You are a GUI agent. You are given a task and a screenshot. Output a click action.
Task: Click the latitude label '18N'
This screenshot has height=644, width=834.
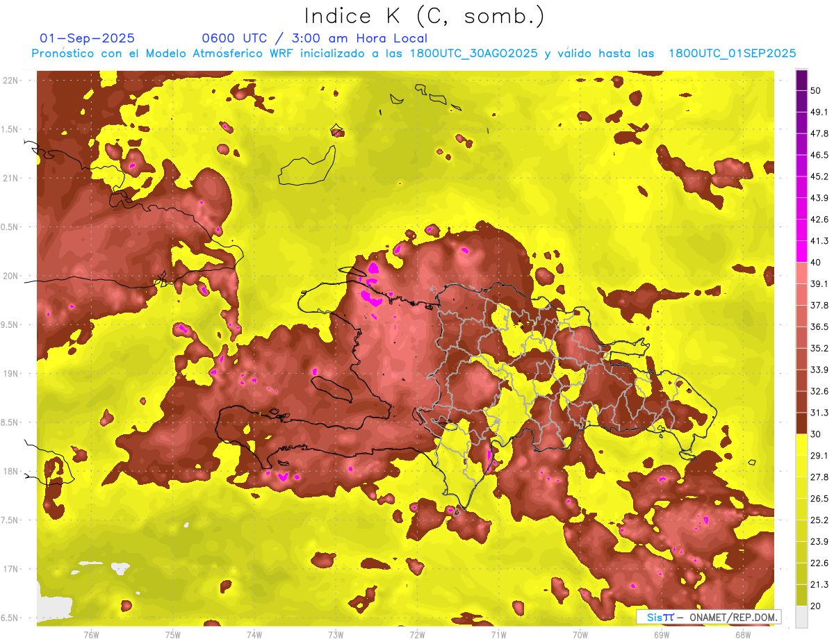(10, 471)
